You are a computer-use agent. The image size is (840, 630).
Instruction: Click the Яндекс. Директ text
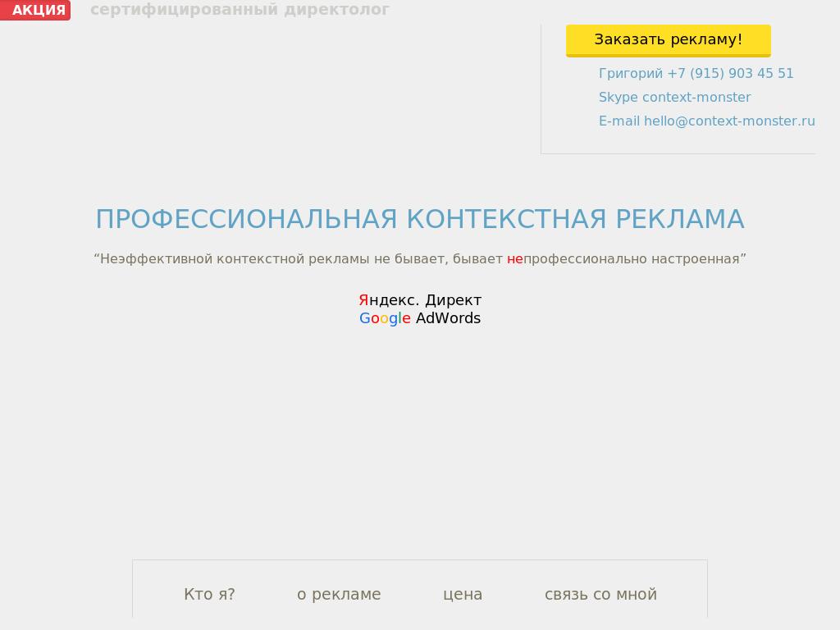coord(420,300)
